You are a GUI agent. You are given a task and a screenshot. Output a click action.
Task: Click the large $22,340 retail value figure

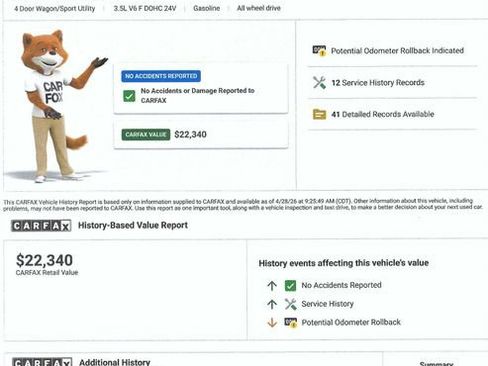point(44,260)
